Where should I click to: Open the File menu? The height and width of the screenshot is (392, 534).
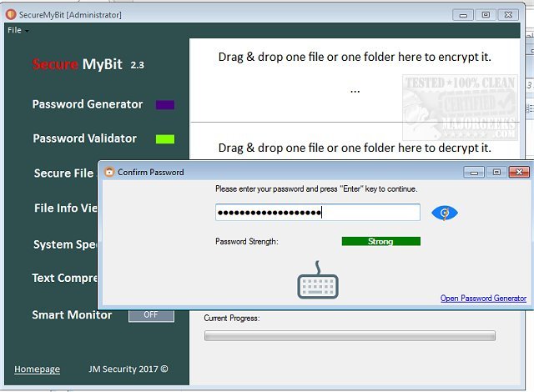(x=18, y=30)
